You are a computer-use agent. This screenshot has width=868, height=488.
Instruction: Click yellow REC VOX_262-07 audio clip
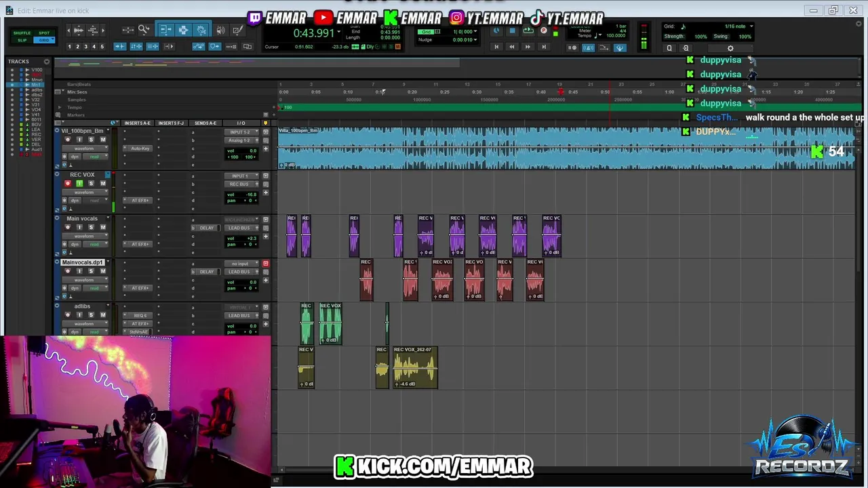tap(415, 367)
